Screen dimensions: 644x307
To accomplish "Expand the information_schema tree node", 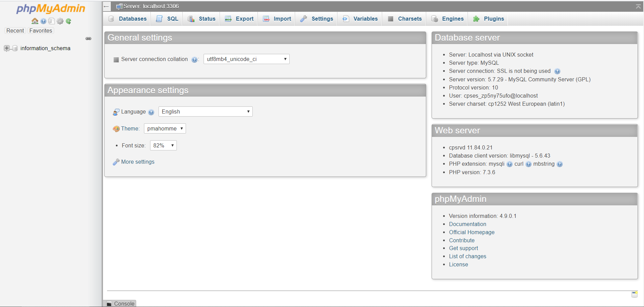I will 7,48.
